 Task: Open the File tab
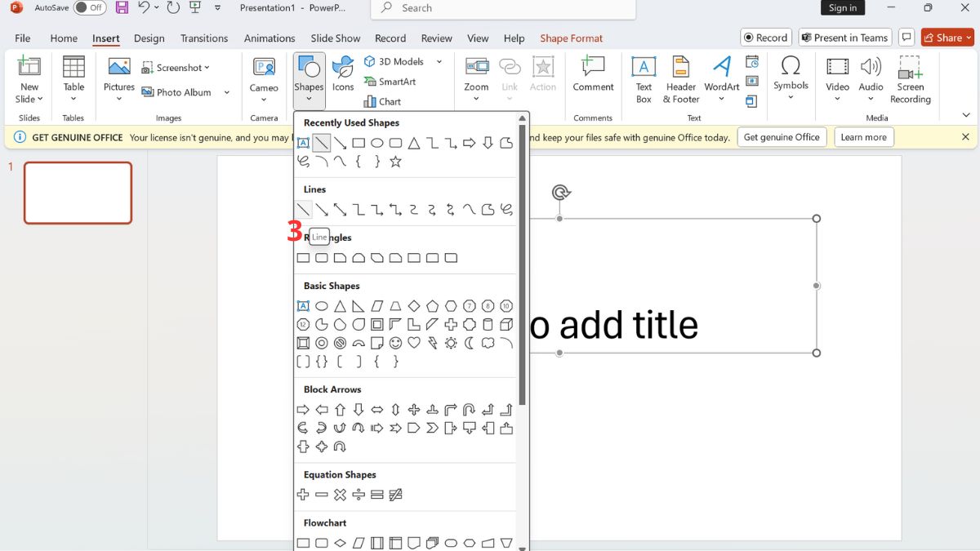(x=23, y=38)
